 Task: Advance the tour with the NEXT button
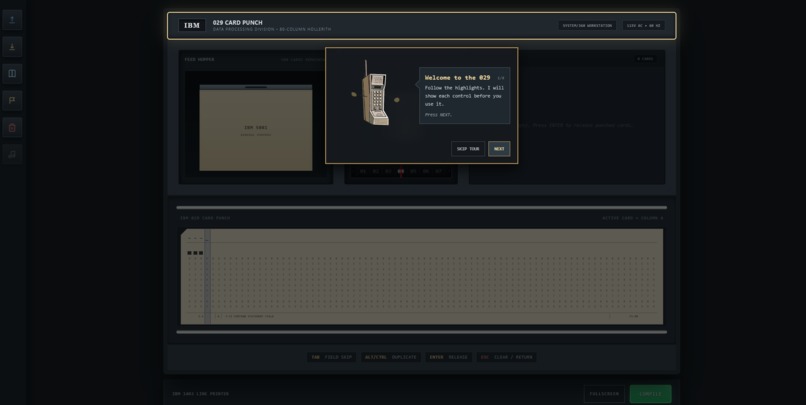point(499,149)
